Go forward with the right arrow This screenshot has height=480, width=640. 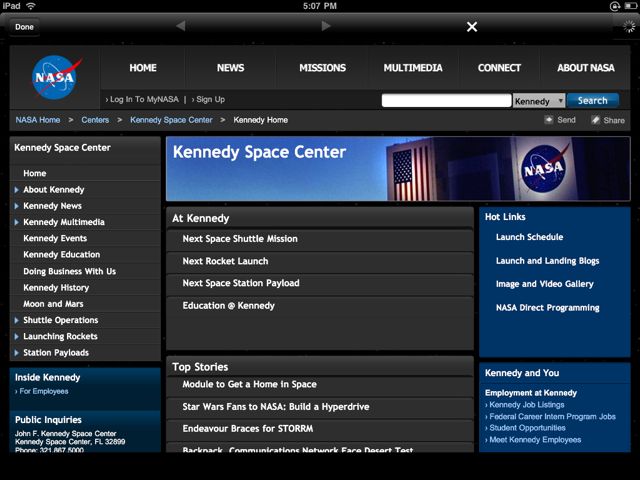[x=326, y=26]
